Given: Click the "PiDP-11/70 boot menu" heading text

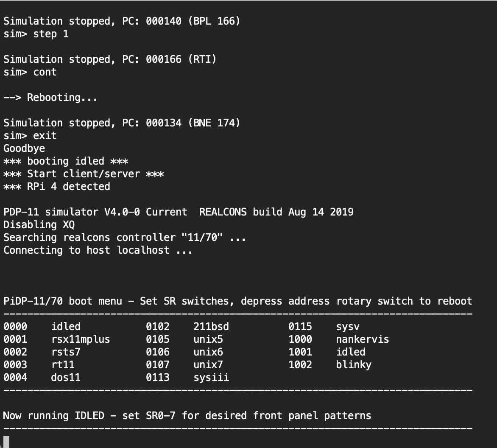Looking at the screenshot, I should [62, 301].
